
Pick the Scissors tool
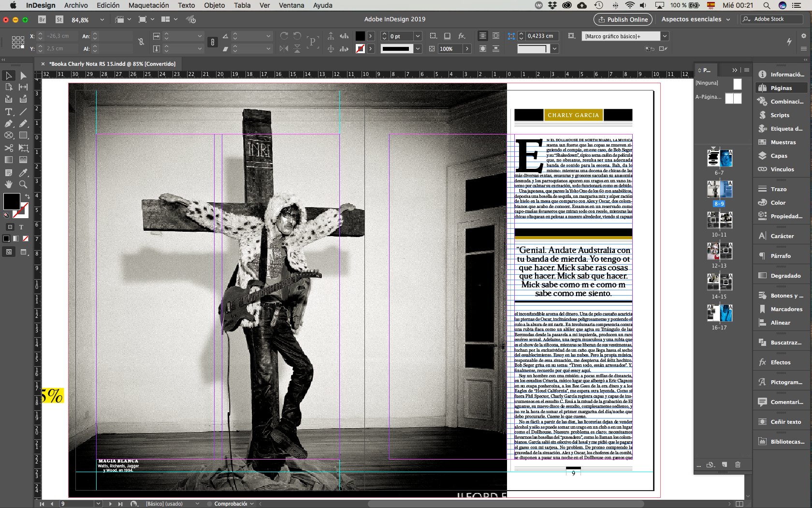coord(9,148)
